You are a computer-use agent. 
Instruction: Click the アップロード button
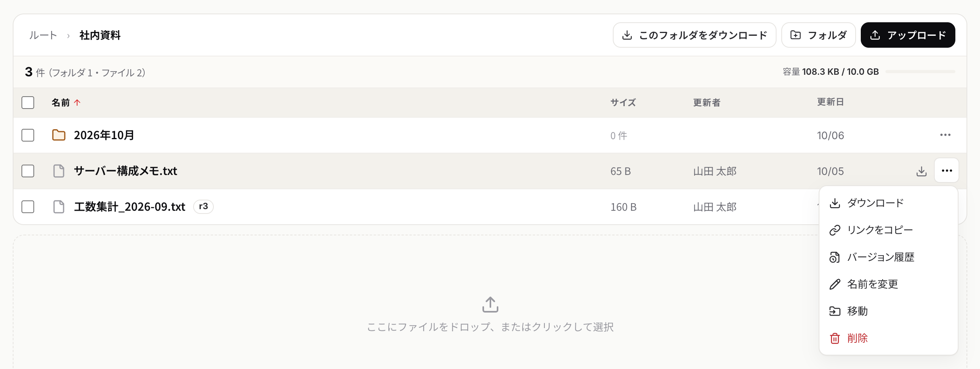click(x=908, y=35)
